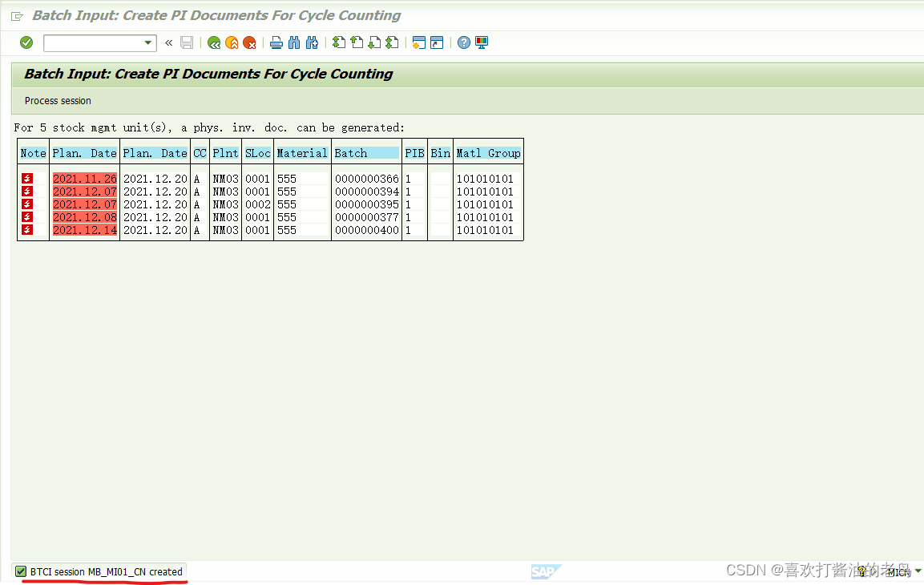Open the command field dropdown

(146, 42)
